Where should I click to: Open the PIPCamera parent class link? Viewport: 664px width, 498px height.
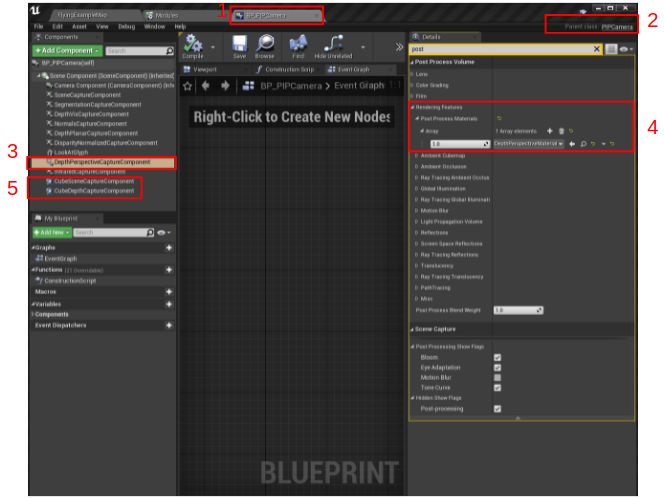(x=617, y=27)
